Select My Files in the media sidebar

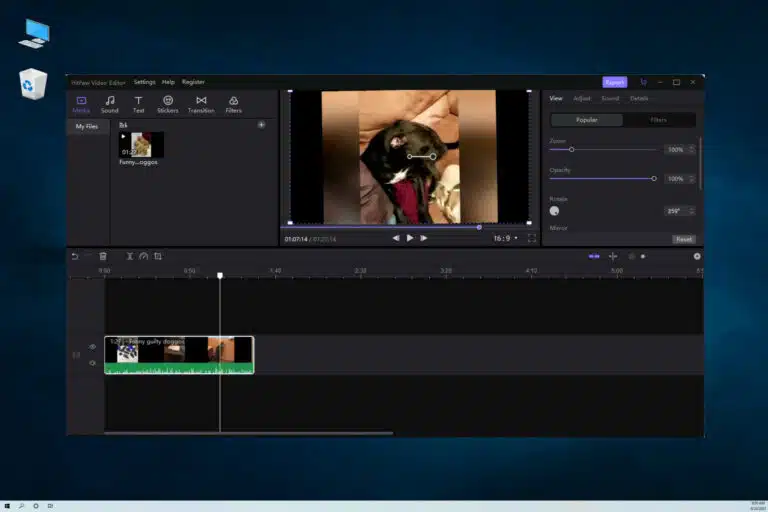point(87,126)
